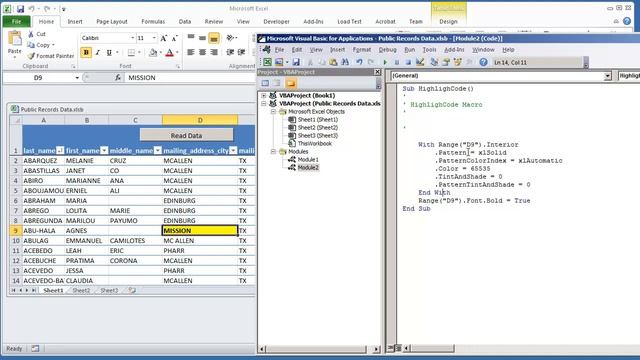The image size is (640, 360).
Task: Toggle Center text alignment
Action: click(x=202, y=52)
